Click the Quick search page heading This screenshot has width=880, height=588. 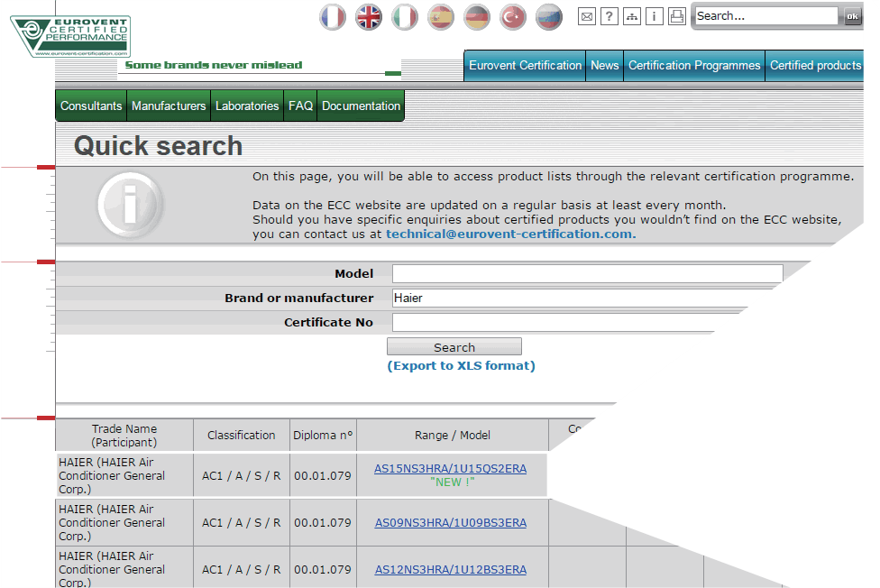point(159,146)
